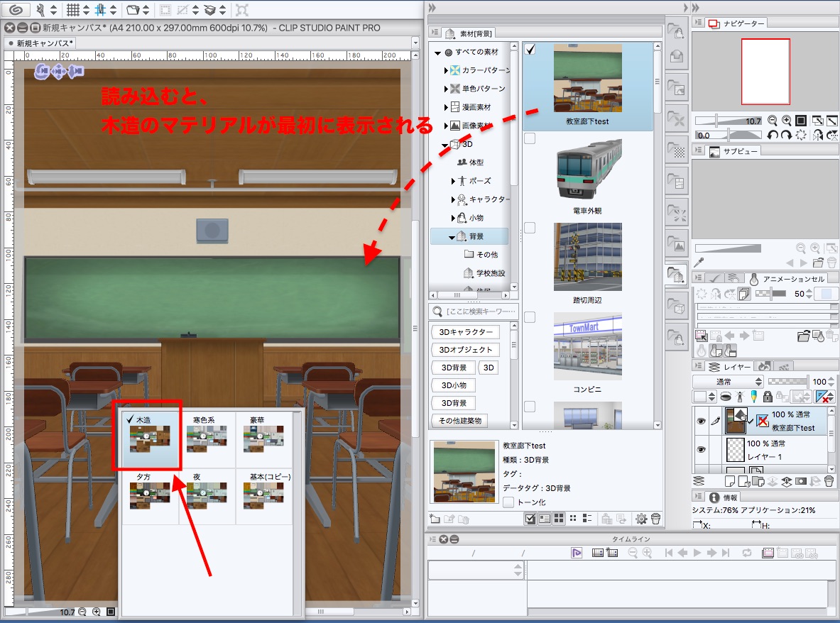
Task: Open material panel gear settings icon
Action: tap(641, 519)
